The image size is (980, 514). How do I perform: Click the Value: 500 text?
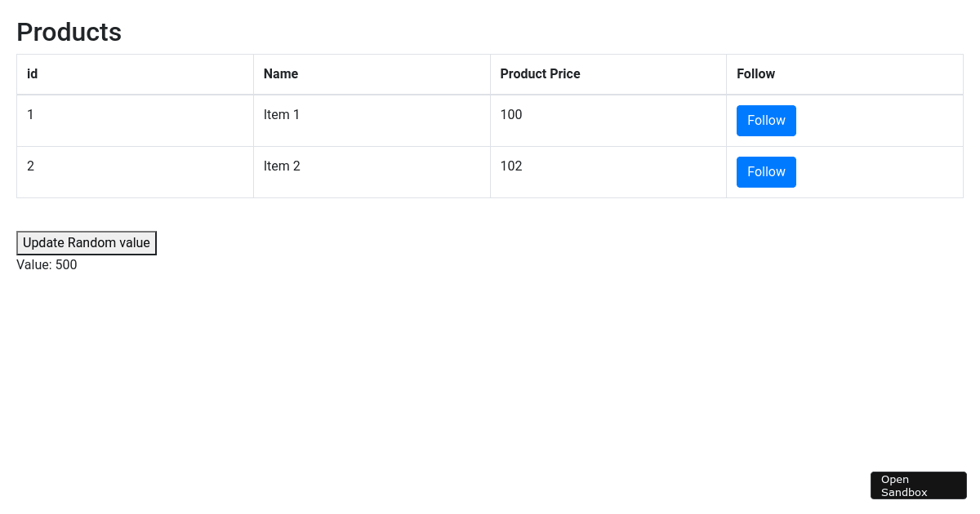47,264
